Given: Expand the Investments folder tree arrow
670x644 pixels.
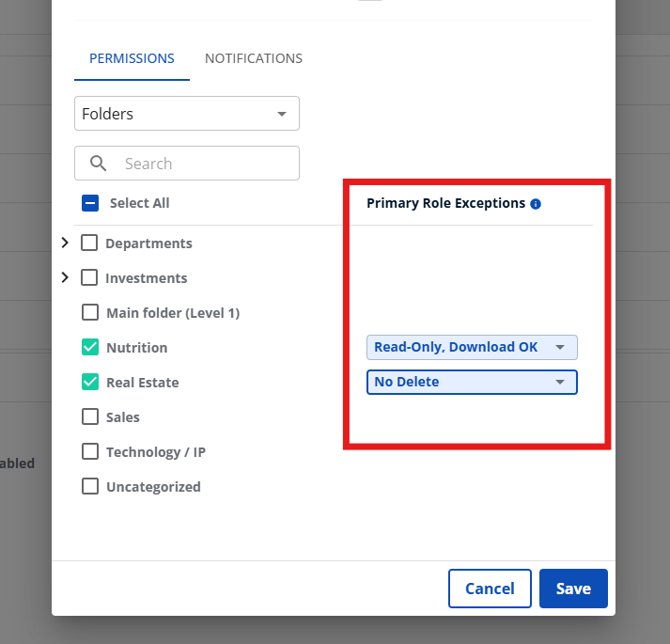Looking at the screenshot, I should (65, 278).
